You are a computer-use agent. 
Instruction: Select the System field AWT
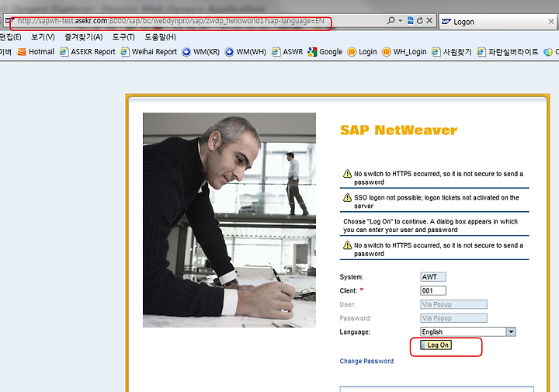[433, 277]
